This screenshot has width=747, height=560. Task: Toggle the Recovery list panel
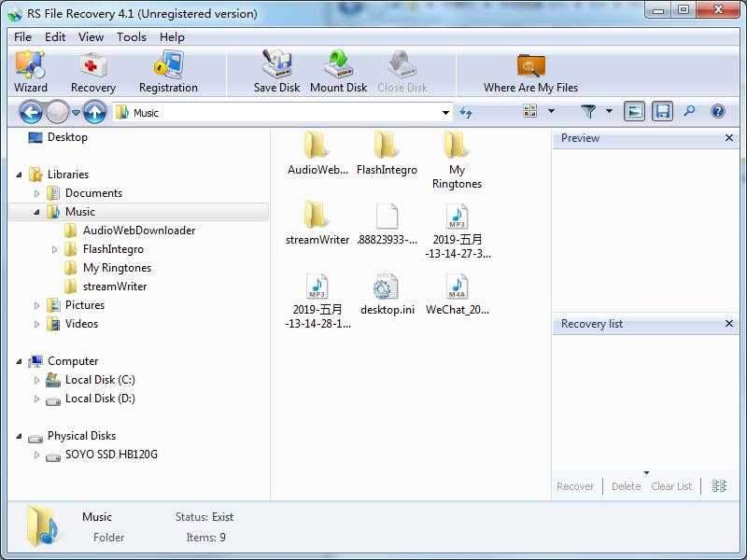coord(660,111)
